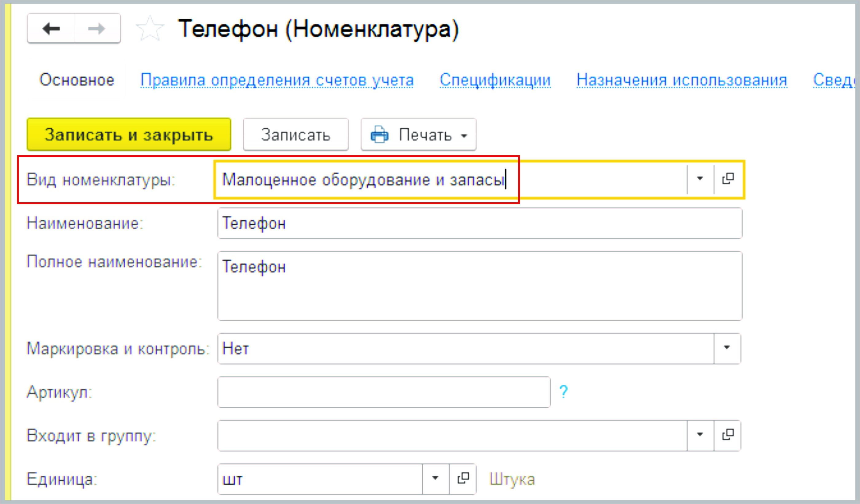This screenshot has height=504, width=860.
Task: Click the Телефон (Номенклатура) title
Action: click(319, 29)
